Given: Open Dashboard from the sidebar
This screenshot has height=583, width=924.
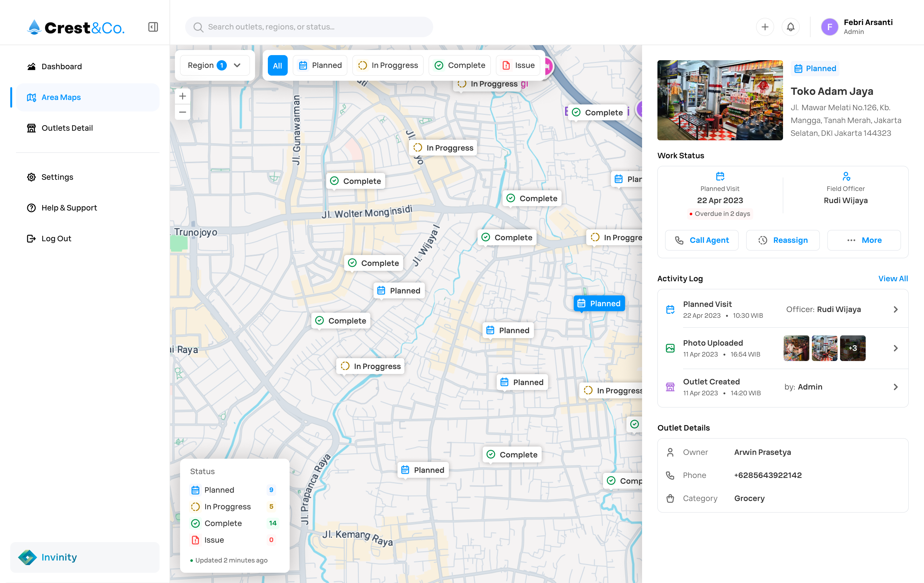Looking at the screenshot, I should click(87, 66).
